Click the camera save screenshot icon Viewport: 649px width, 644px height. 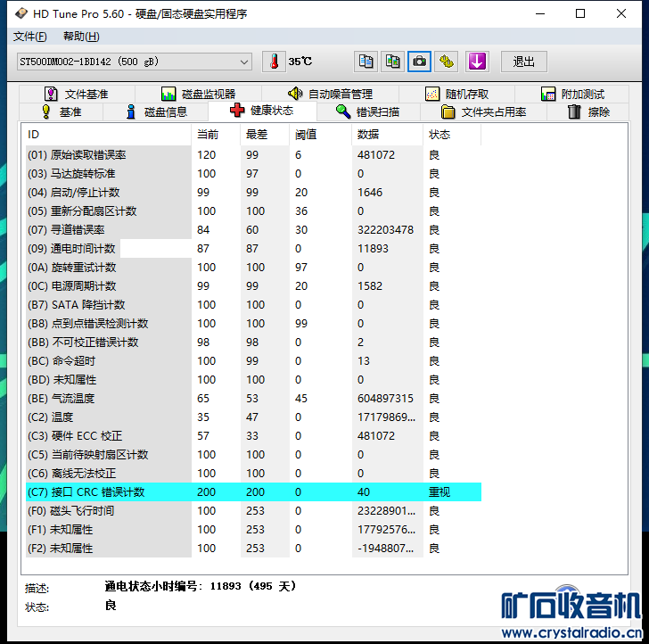tap(419, 62)
